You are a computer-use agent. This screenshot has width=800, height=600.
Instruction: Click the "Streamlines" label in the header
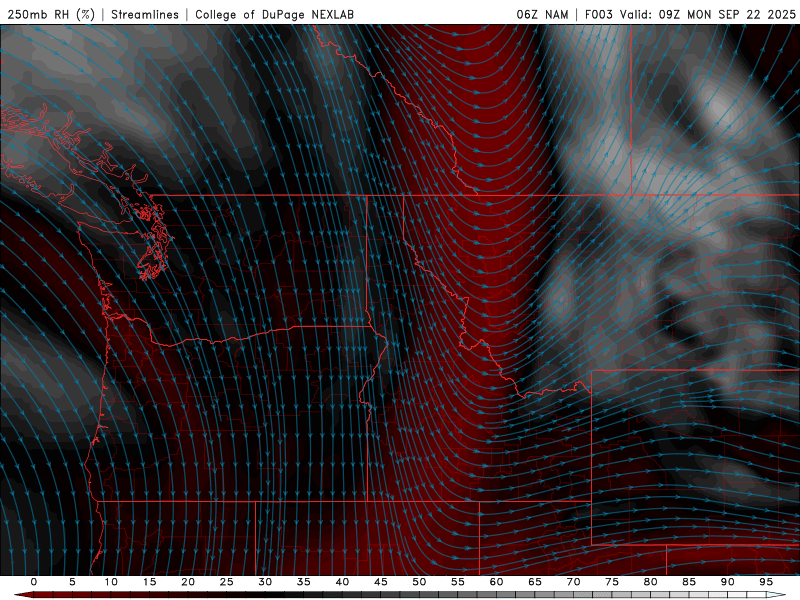(145, 15)
